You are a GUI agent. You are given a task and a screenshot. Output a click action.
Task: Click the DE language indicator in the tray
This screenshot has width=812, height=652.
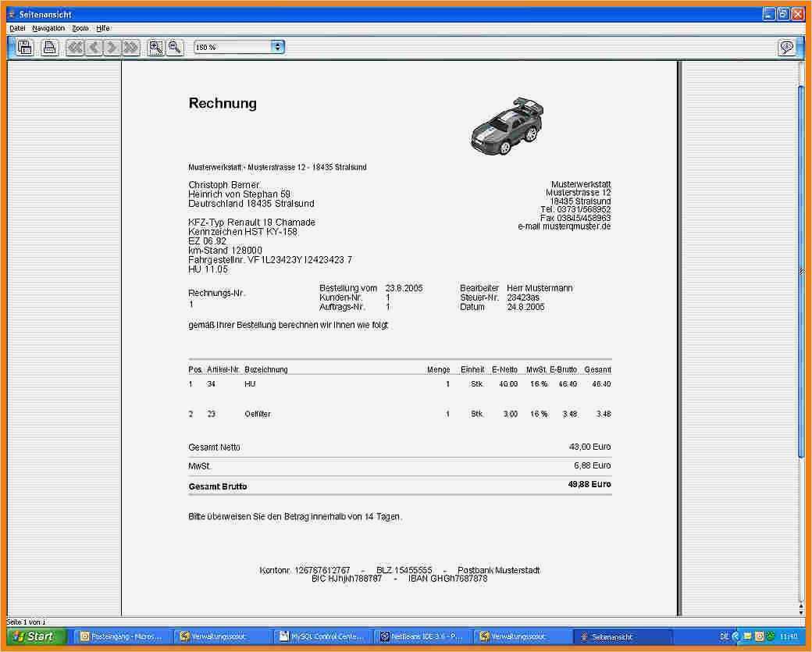coord(724,636)
